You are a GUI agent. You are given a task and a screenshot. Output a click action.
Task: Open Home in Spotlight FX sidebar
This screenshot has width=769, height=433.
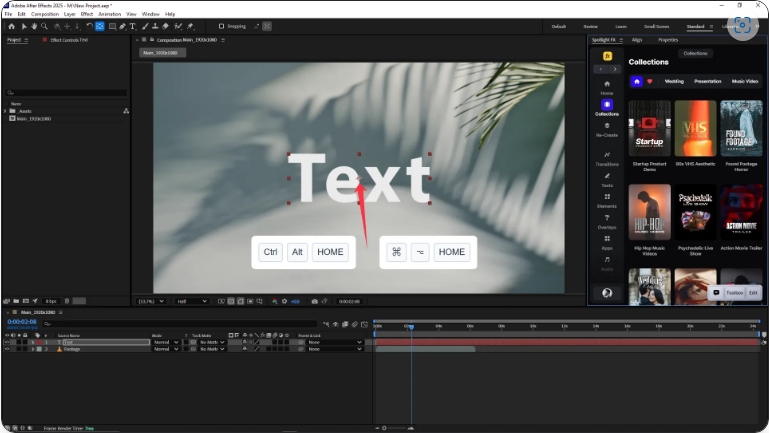click(x=607, y=88)
